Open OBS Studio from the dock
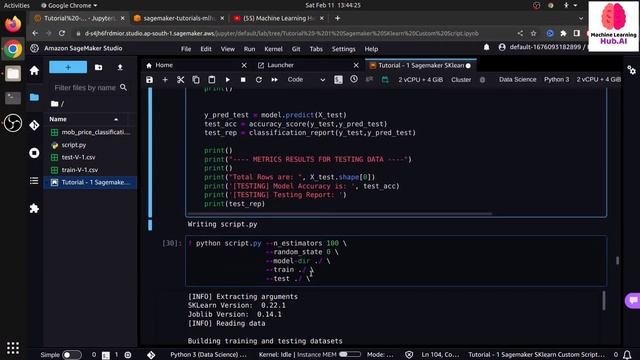This screenshot has height=360, width=640. click(13, 123)
